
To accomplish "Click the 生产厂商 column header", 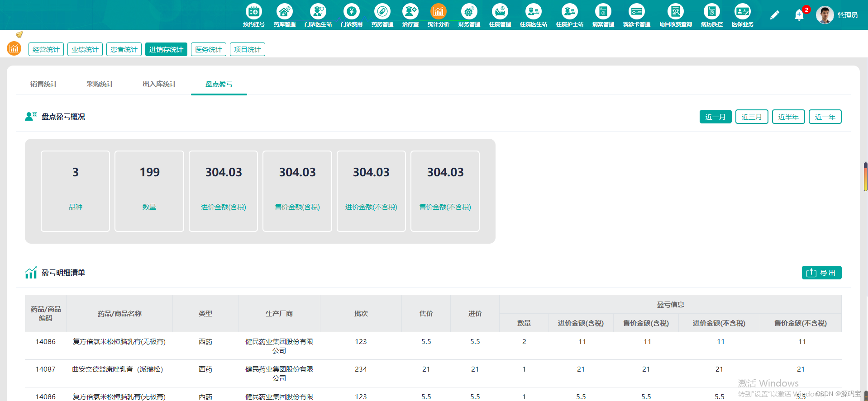I will [279, 313].
